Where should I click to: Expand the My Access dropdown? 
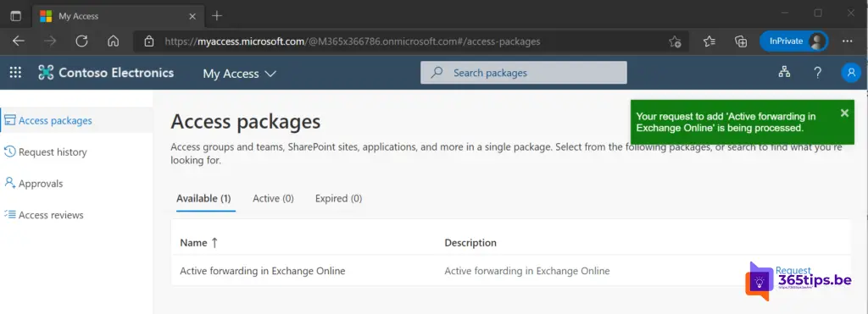point(240,74)
